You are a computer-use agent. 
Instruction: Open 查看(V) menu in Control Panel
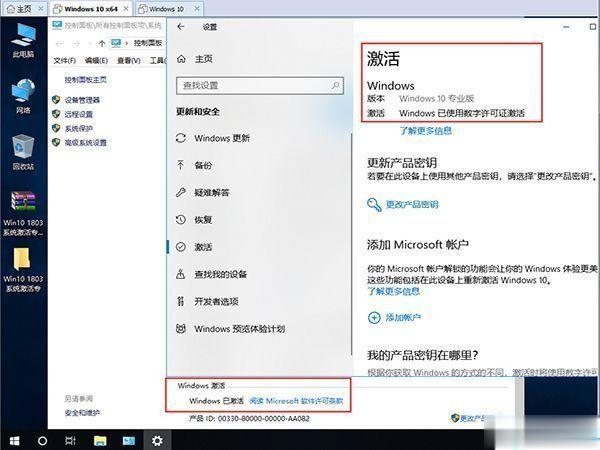pos(129,60)
